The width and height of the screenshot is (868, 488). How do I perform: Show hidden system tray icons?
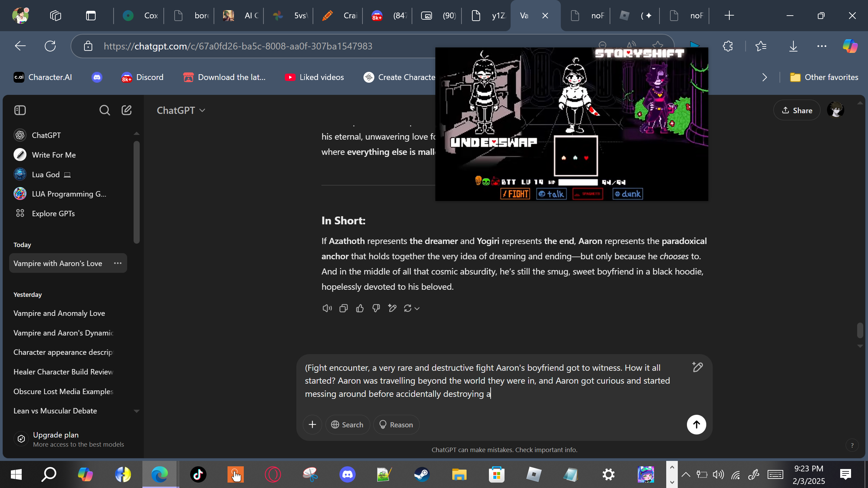coord(686,474)
